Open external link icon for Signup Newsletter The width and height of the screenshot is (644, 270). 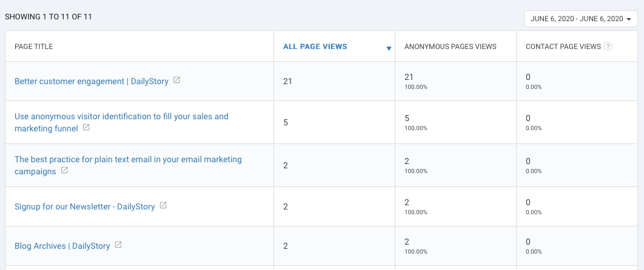[163, 206]
